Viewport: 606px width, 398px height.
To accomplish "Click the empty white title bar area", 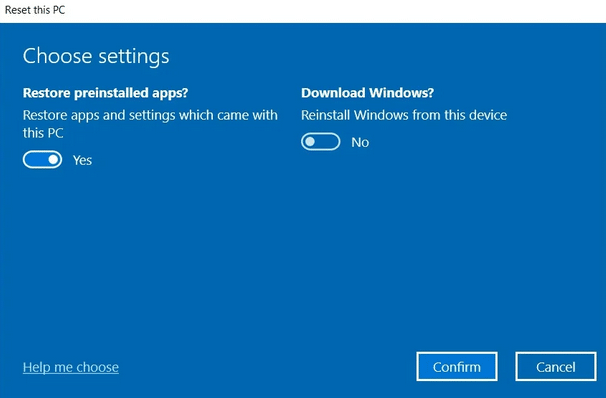I will point(335,11).
